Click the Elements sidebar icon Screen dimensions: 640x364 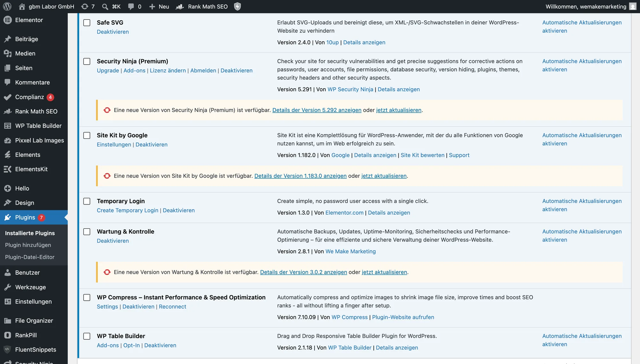8,155
